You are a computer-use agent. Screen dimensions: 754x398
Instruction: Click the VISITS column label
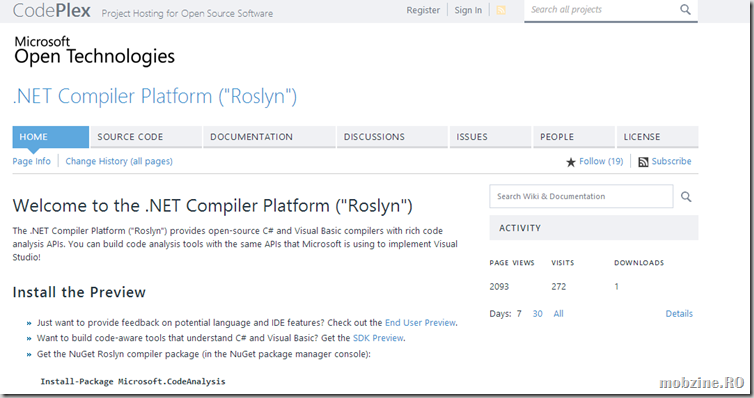[x=563, y=263]
